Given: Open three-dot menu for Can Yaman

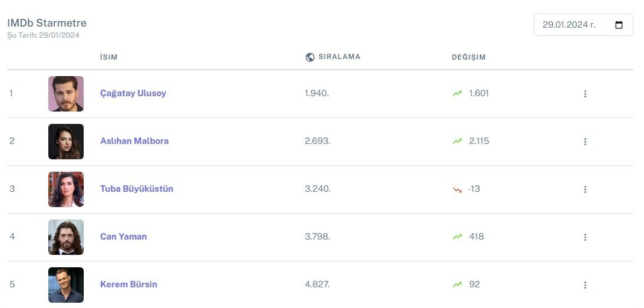Looking at the screenshot, I should click(585, 237).
